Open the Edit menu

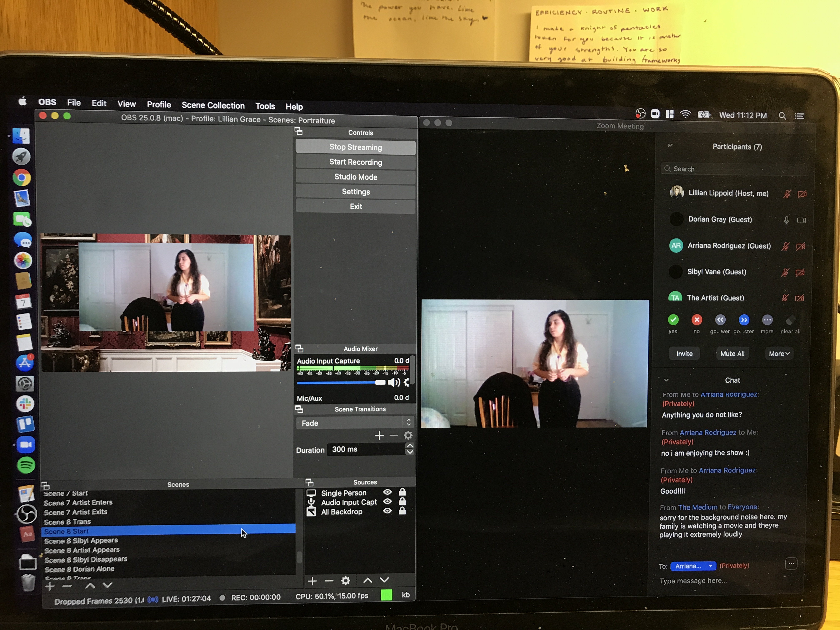[99, 103]
